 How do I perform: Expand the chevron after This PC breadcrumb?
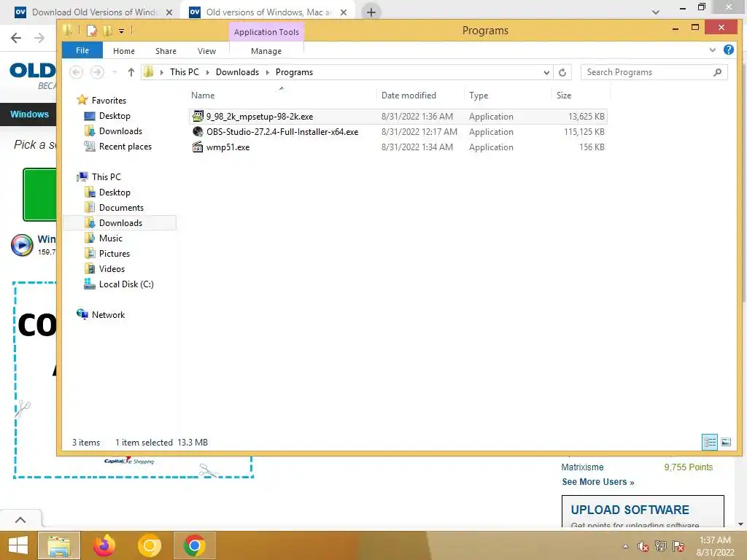coord(207,72)
